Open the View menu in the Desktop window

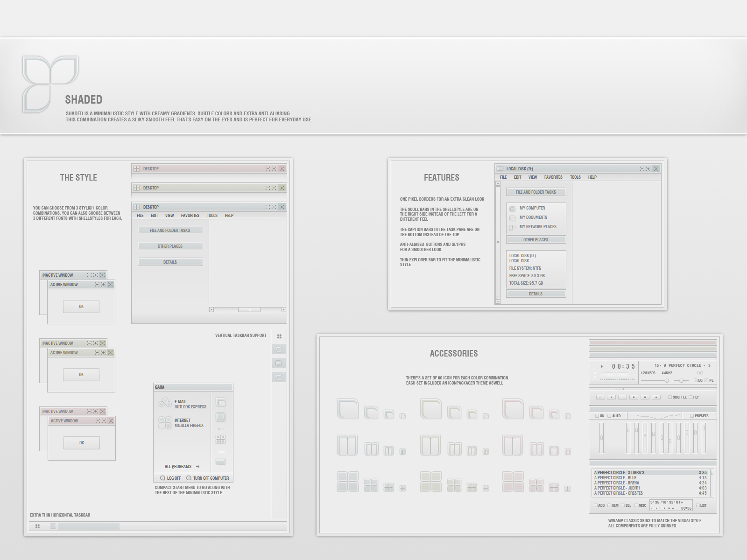pos(169,216)
